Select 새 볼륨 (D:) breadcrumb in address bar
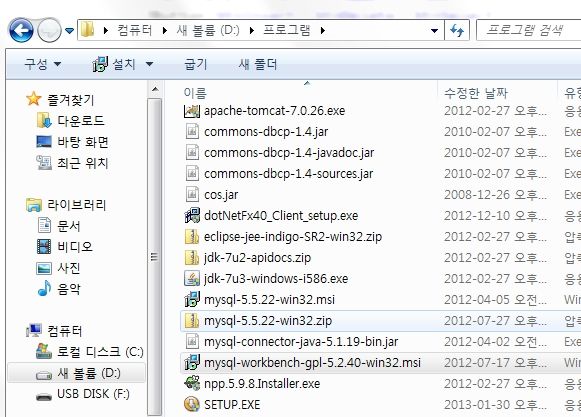The height and width of the screenshot is (417, 581). tap(208, 30)
